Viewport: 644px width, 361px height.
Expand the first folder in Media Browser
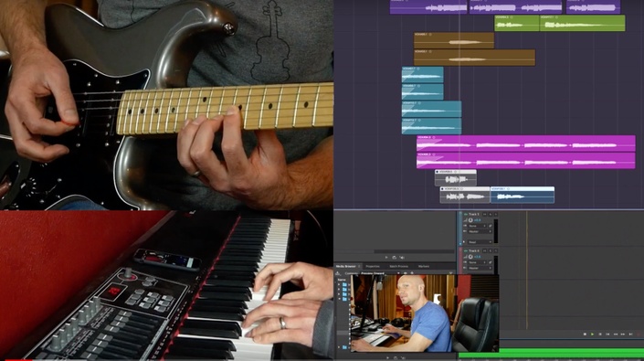(x=339, y=284)
